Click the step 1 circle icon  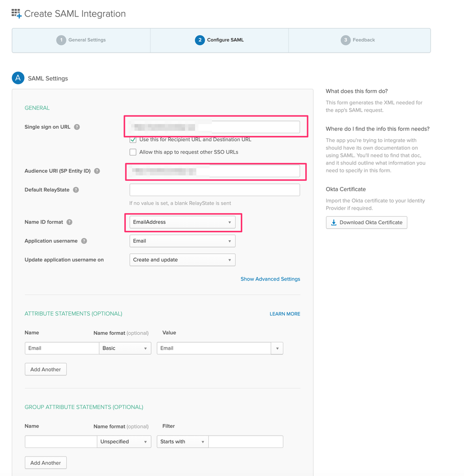pyautogui.click(x=61, y=40)
